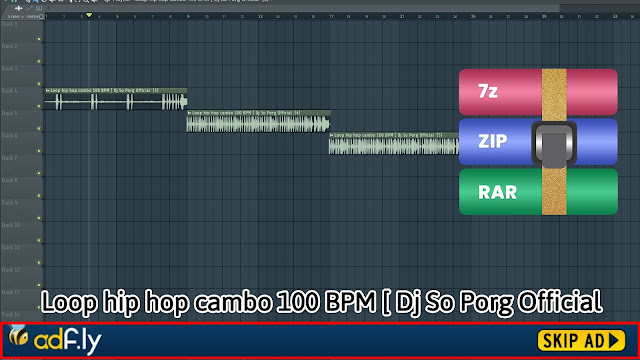Select the Track 8 header label
Screen dimensions: 640x360
pyautogui.click(x=9, y=180)
